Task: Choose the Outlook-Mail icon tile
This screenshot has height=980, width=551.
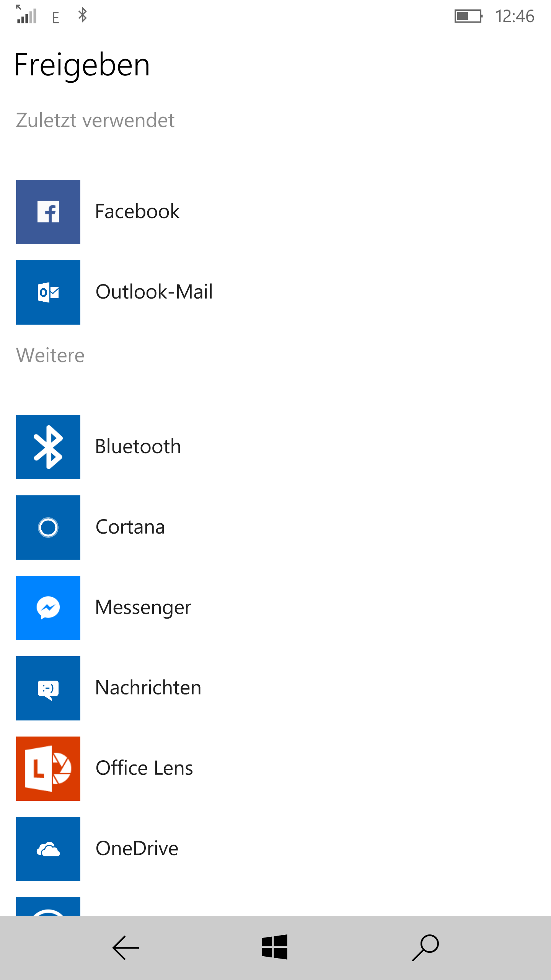Action: (48, 292)
